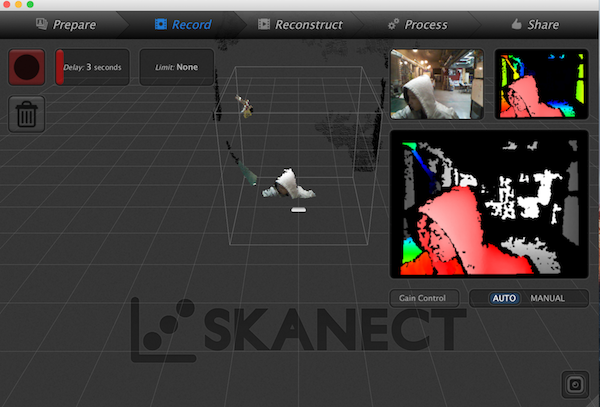Click the Reconstruct tab film icon
The height and width of the screenshot is (407, 600).
264,24
